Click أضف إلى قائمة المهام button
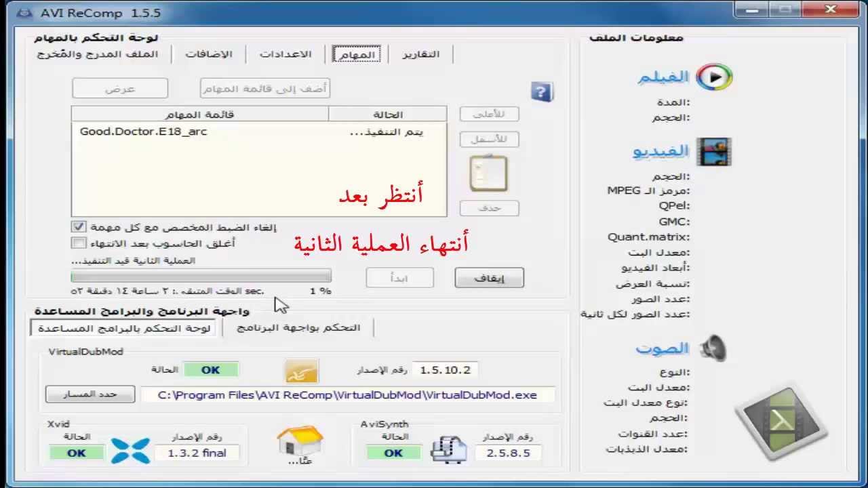The width and height of the screenshot is (868, 488). pos(265,89)
